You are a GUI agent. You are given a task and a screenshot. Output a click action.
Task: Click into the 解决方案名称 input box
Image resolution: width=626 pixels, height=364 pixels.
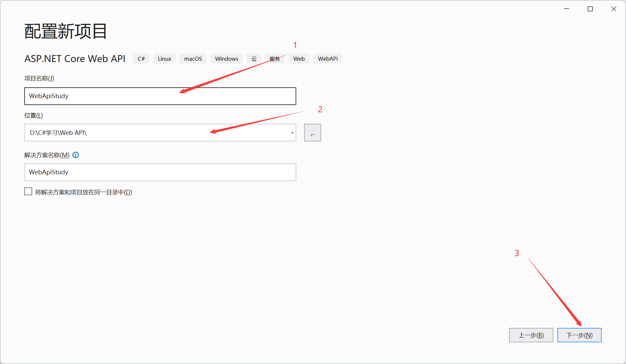click(x=160, y=172)
